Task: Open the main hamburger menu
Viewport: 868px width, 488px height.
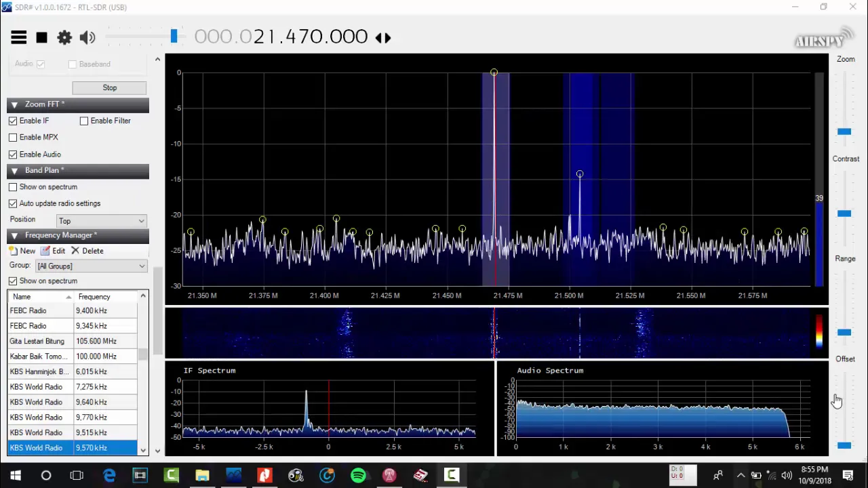Action: pyautogui.click(x=18, y=37)
